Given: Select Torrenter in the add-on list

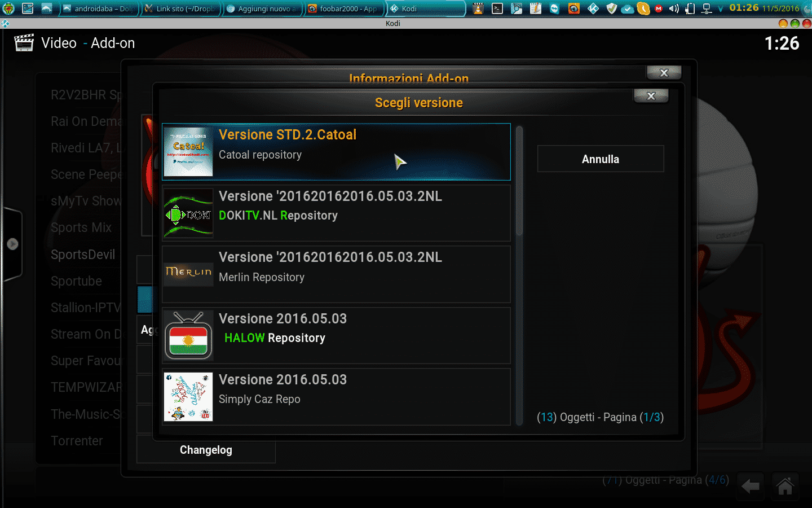Looking at the screenshot, I should coord(77,441).
